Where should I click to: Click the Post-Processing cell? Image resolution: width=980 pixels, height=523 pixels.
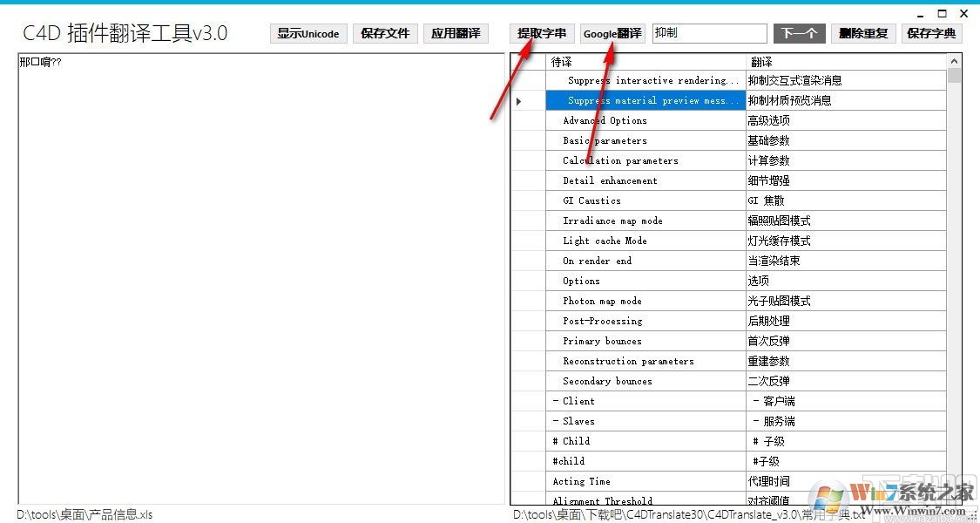click(645, 321)
